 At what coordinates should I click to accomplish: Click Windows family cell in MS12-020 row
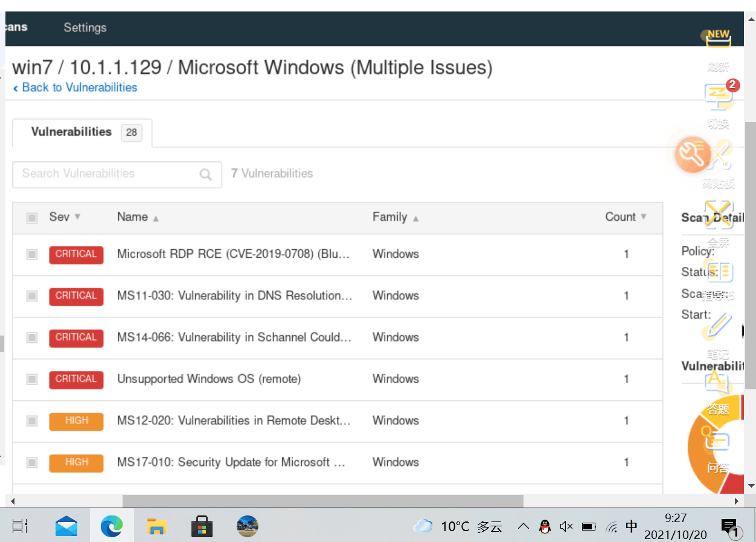(396, 421)
